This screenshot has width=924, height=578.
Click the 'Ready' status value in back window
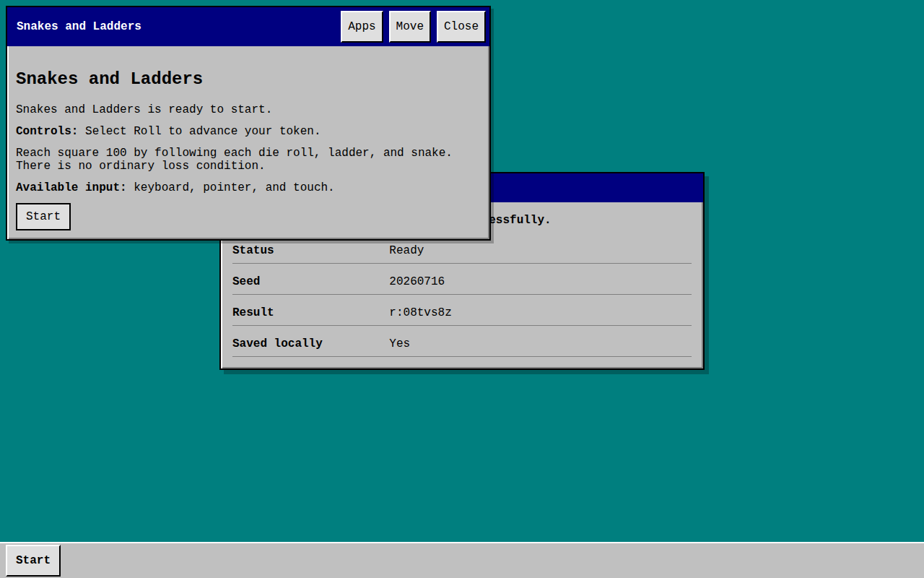pyautogui.click(x=406, y=251)
